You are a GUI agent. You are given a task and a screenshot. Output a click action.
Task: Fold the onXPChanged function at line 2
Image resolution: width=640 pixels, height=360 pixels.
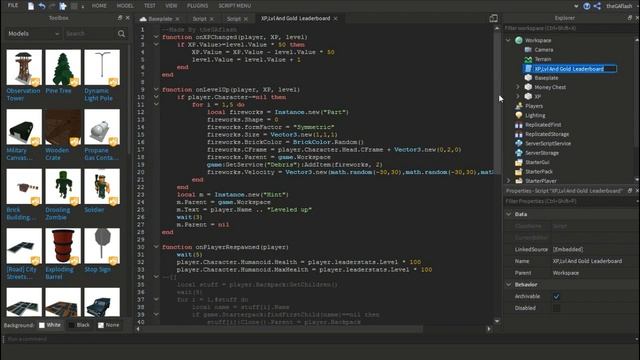click(156, 37)
